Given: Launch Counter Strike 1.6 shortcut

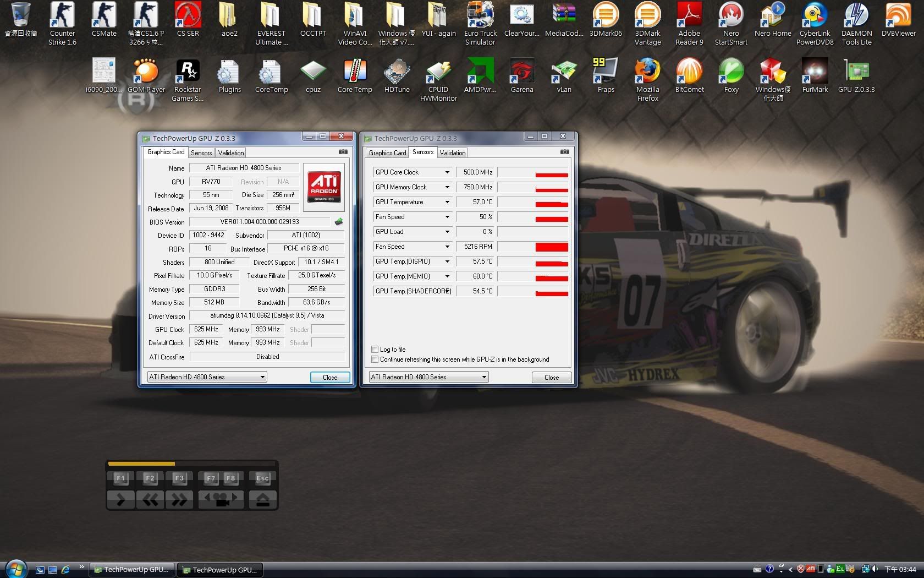Looking at the screenshot, I should point(62,24).
